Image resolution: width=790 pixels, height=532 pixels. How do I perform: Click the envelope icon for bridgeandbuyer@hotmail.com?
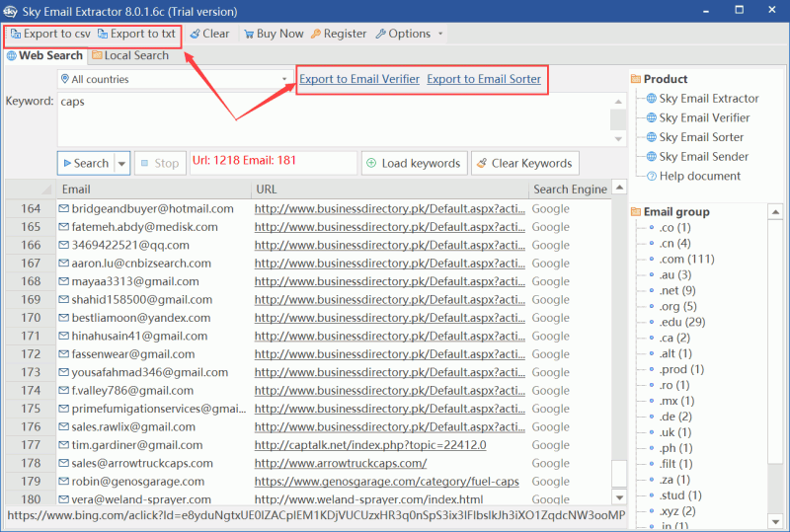click(x=63, y=208)
